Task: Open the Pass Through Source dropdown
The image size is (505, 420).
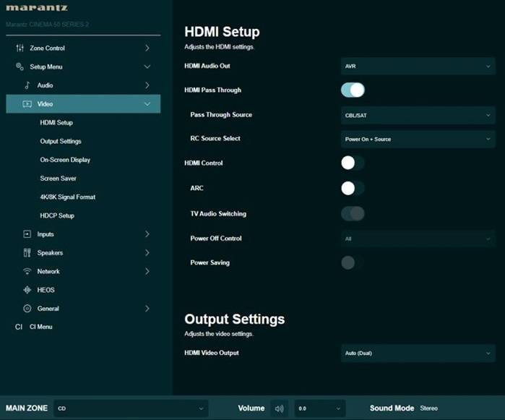Action: [418, 115]
